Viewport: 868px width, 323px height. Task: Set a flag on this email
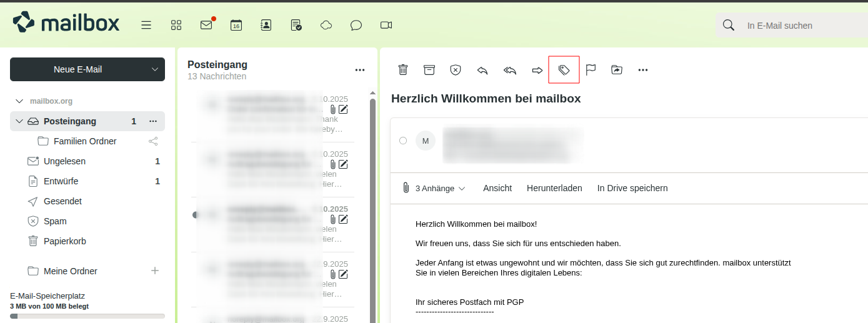(591, 70)
